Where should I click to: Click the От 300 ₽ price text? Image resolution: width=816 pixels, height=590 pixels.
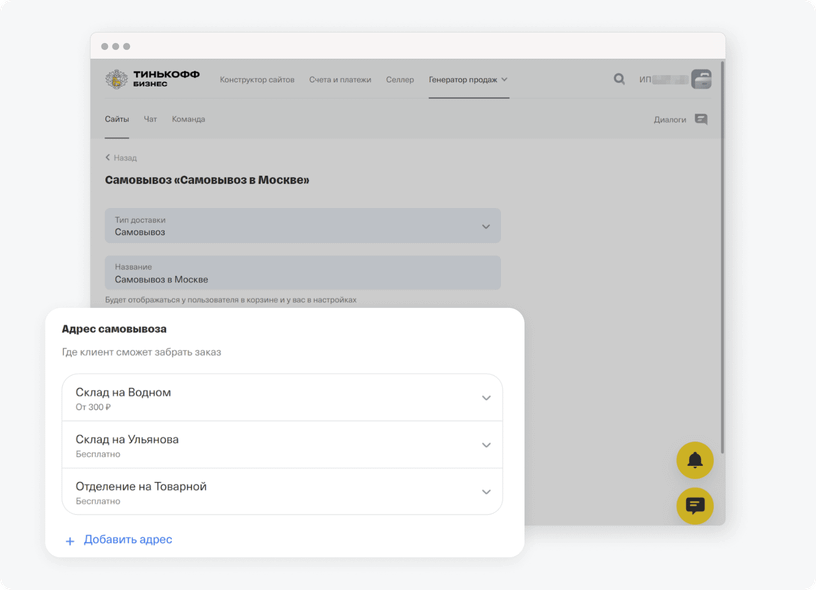93,407
